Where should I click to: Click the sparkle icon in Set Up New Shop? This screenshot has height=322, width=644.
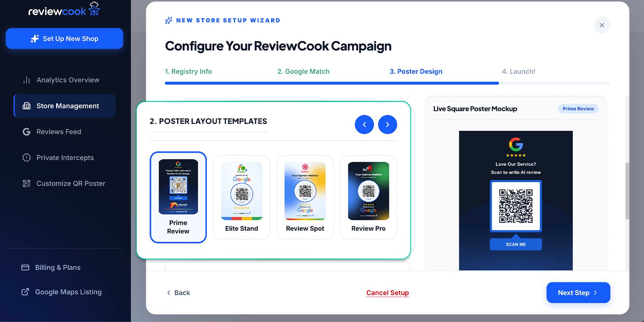(x=35, y=39)
